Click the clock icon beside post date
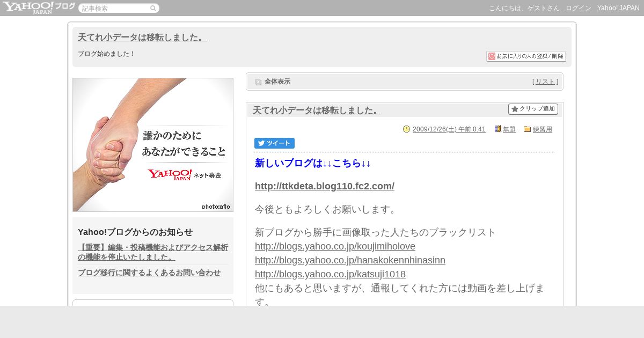This screenshot has height=338, width=644. pyautogui.click(x=406, y=129)
